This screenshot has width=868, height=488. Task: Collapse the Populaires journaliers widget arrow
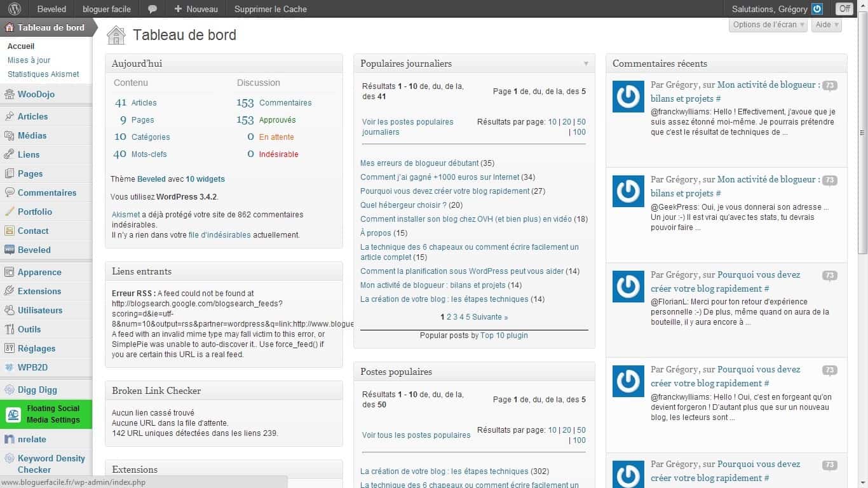pyautogui.click(x=586, y=64)
